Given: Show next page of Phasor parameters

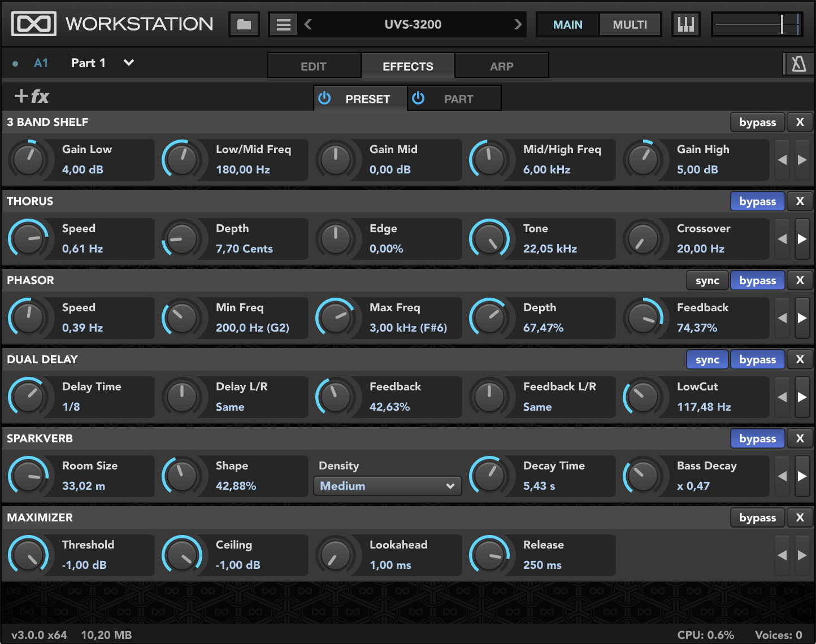Looking at the screenshot, I should 802,318.
